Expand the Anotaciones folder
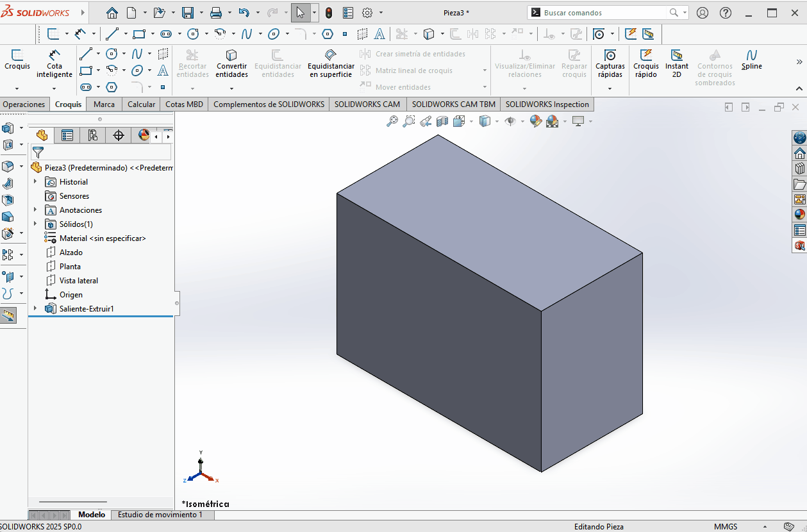Image resolution: width=807 pixels, height=532 pixels. (35, 210)
